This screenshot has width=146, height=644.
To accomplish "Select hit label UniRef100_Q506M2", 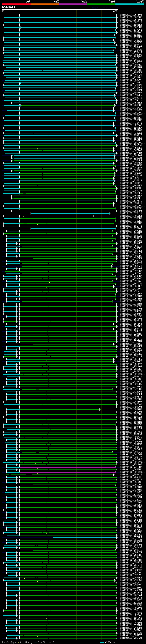I will point(131,120).
